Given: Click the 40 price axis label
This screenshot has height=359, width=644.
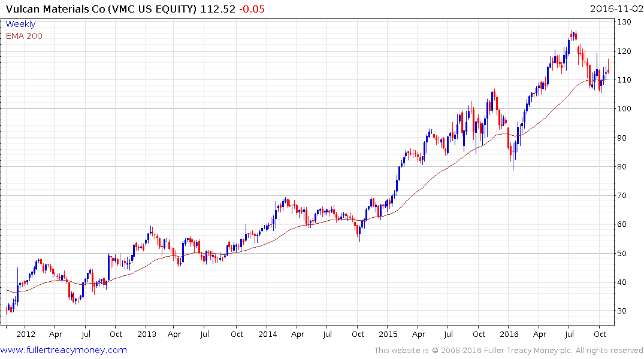Looking at the screenshot, I should [622, 282].
